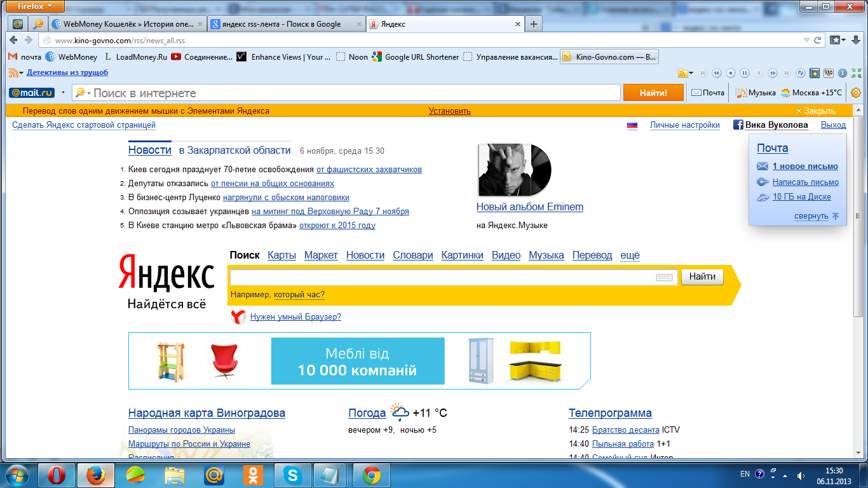Open the search engine dropdown in Mail.ru toolbar

pos(83,93)
